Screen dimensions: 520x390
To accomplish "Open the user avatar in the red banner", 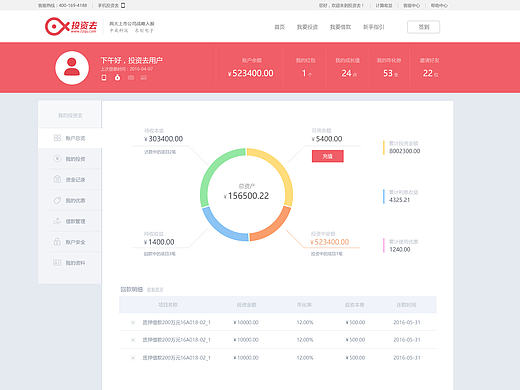I will coord(72,68).
